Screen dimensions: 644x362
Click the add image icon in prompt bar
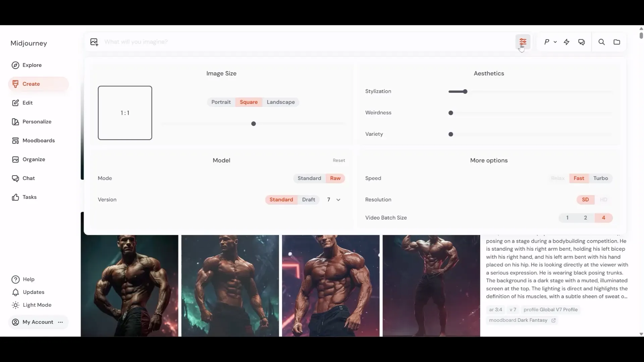94,42
